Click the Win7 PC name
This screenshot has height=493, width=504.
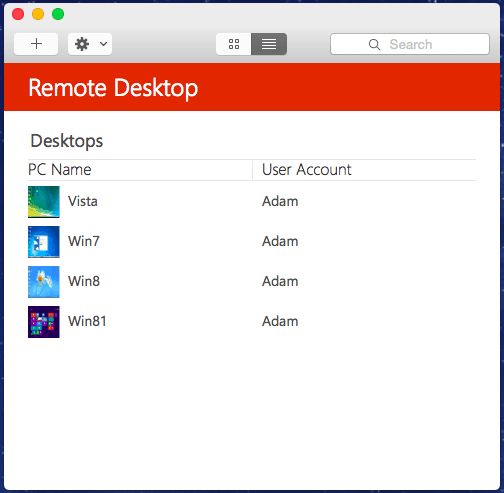(84, 241)
